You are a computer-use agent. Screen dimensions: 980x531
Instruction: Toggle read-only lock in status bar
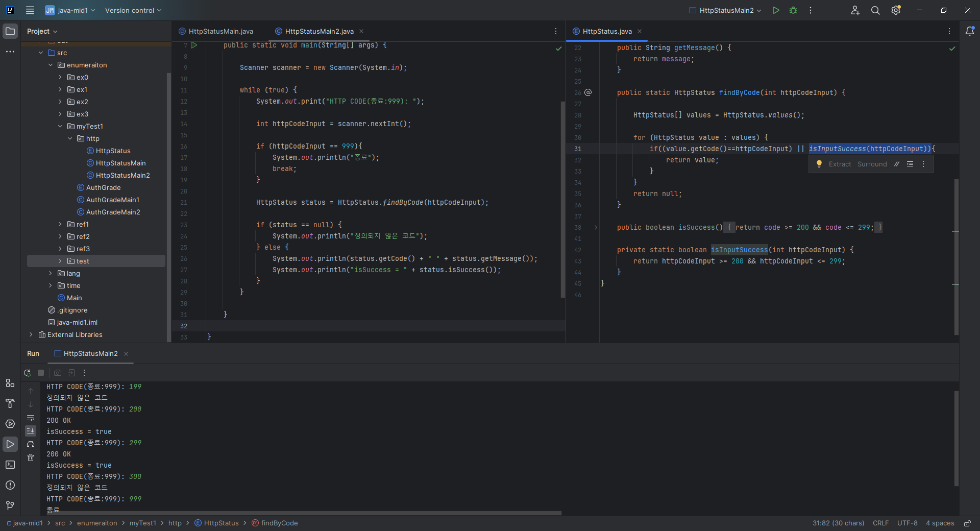coord(967,523)
